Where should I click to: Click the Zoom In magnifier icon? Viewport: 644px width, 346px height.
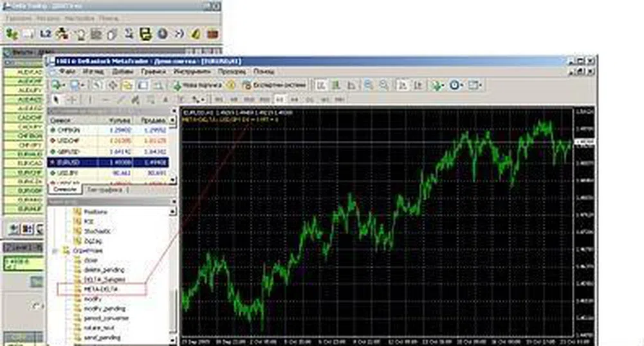(369, 86)
